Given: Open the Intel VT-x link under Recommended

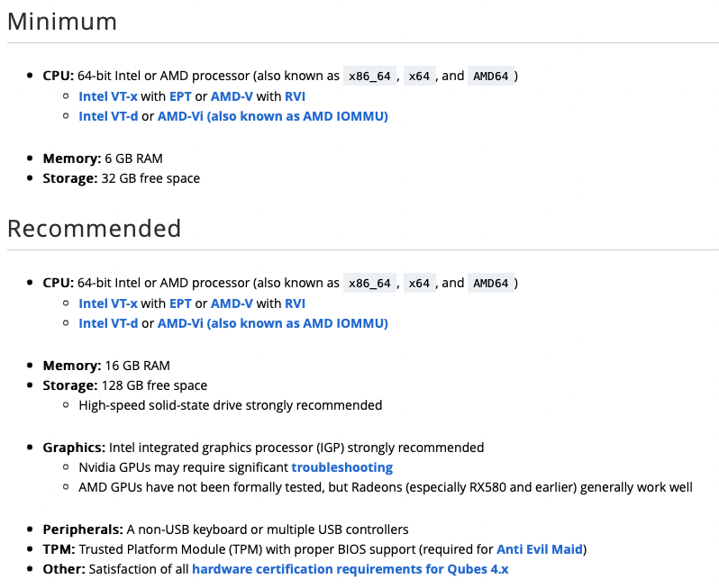Looking at the screenshot, I should click(107, 303).
